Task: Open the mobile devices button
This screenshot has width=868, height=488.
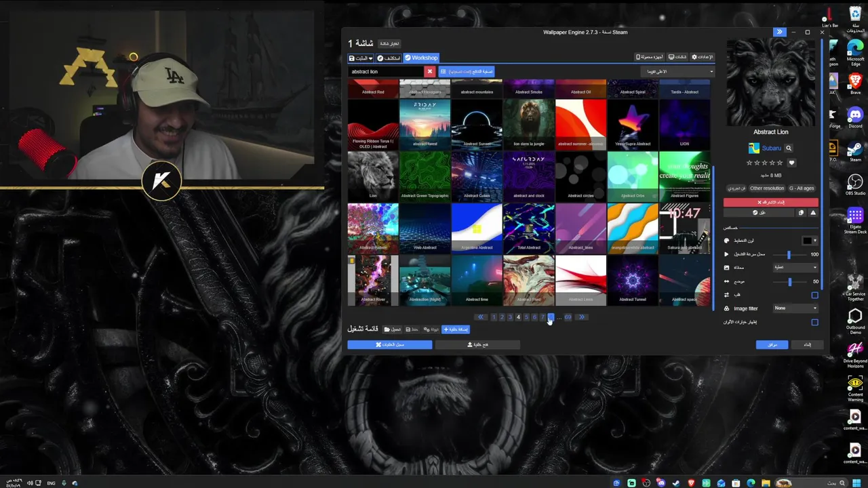Action: 649,57
